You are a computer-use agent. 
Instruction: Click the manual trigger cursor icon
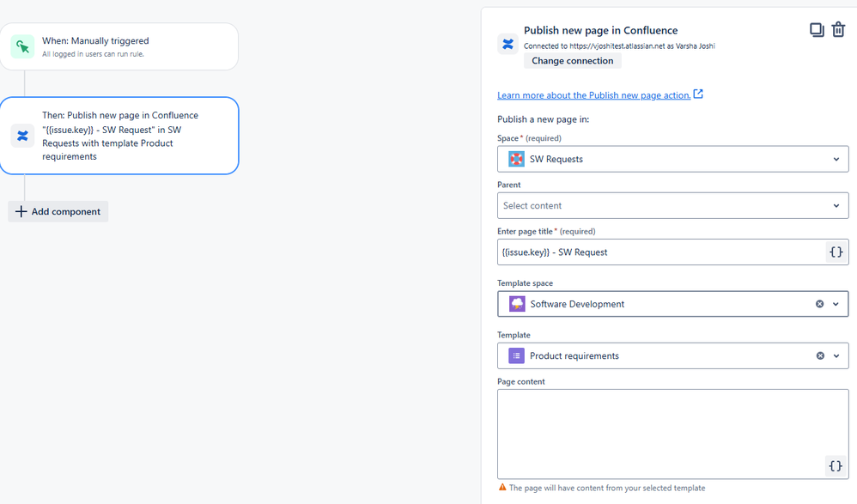22,46
